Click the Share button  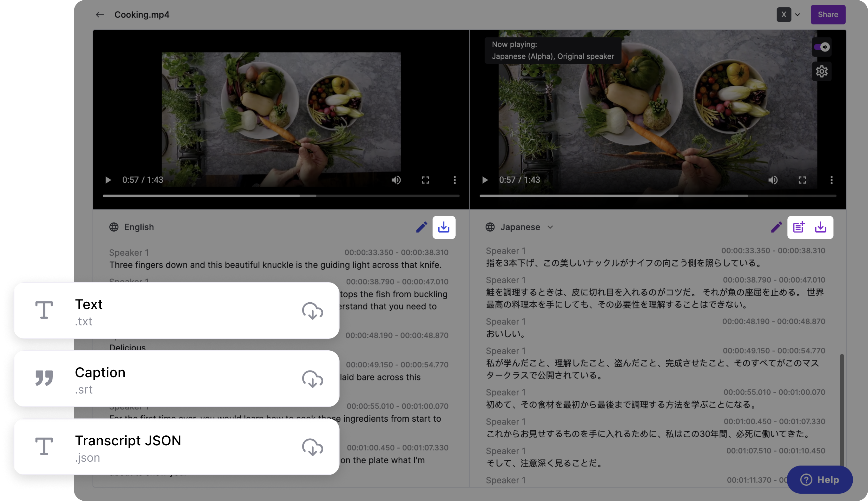tap(828, 14)
